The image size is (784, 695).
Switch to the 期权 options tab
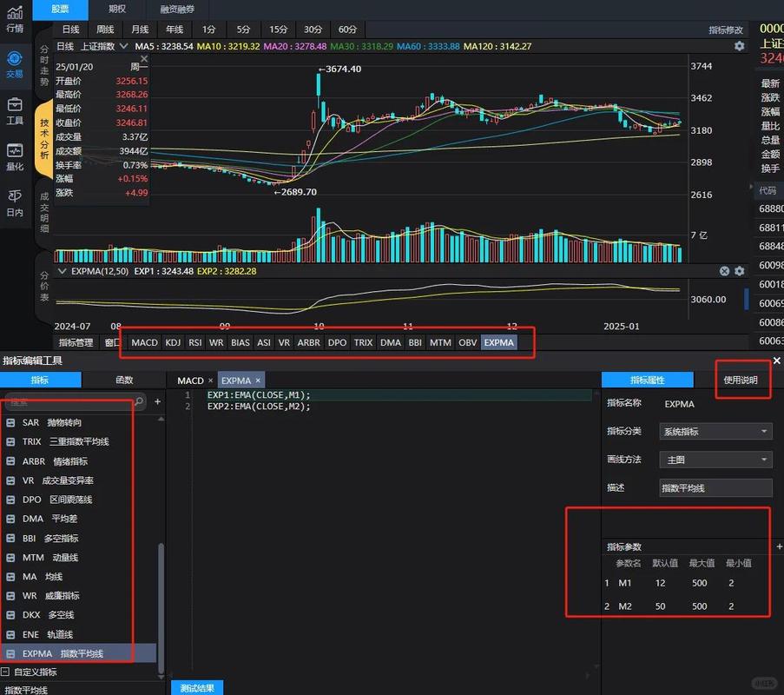(x=117, y=9)
